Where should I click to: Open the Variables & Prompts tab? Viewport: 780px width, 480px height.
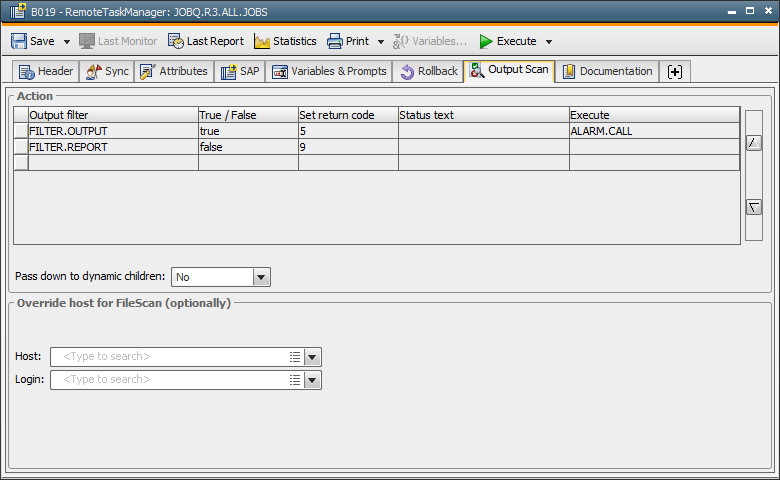click(329, 72)
